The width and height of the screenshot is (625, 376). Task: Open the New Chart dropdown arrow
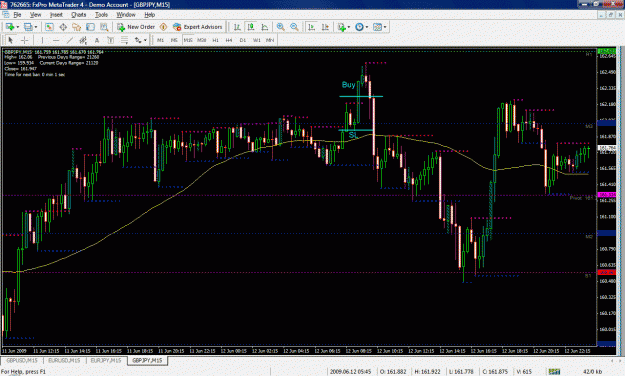click(18, 27)
